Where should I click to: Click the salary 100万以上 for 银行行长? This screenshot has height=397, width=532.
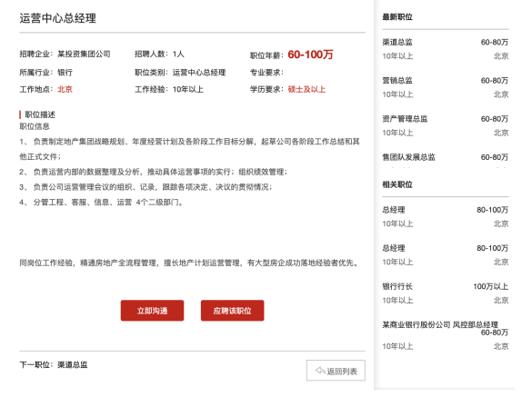coord(490,286)
